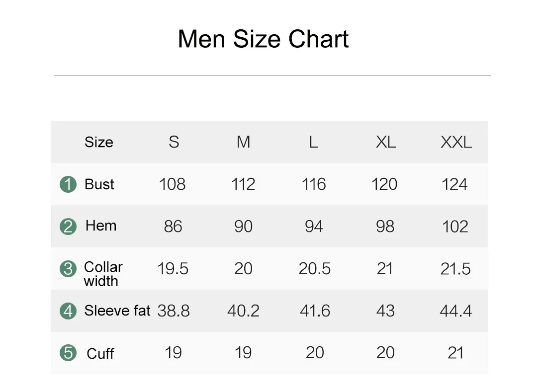Select the Size column header

98,142
